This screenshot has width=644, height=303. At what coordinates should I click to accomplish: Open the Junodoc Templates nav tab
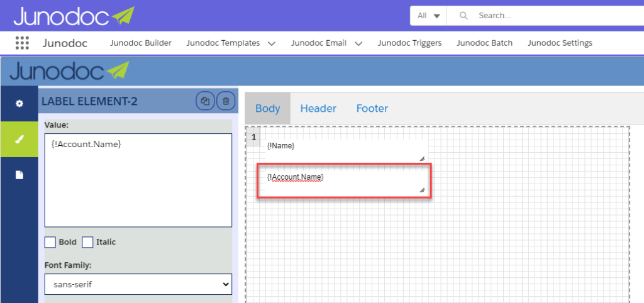(x=223, y=43)
